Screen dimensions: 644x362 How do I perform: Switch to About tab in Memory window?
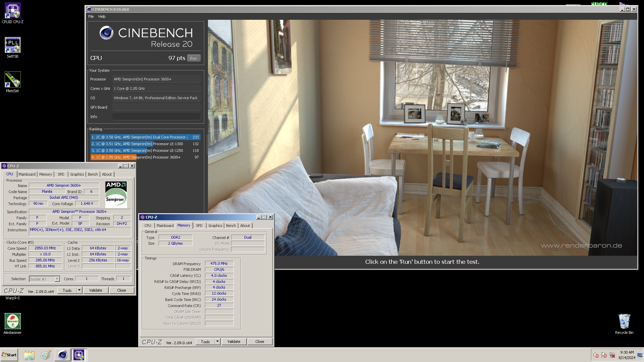(x=245, y=226)
